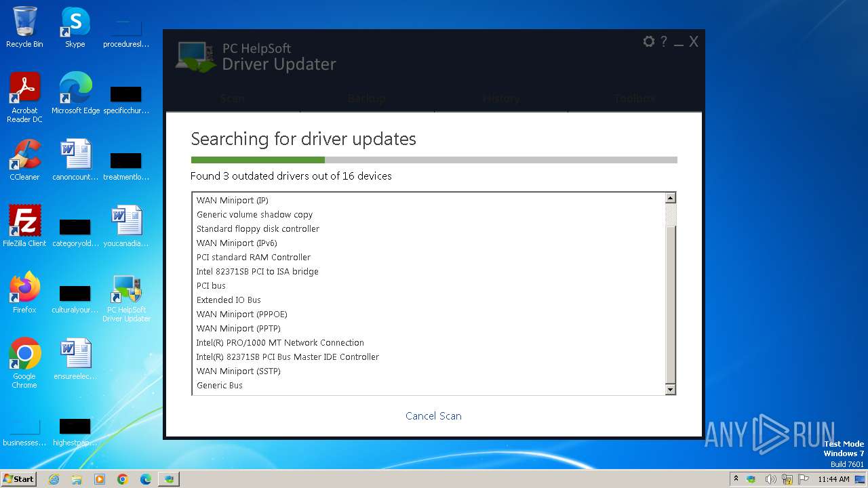Open Firefox desktop shortcut
The image size is (868, 488).
(x=24, y=293)
